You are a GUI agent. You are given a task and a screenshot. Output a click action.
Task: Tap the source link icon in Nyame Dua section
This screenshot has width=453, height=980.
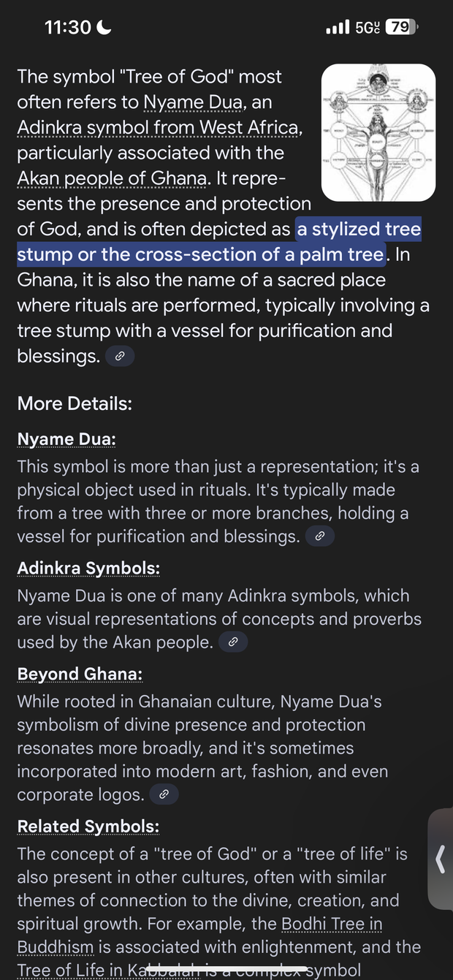(319, 536)
